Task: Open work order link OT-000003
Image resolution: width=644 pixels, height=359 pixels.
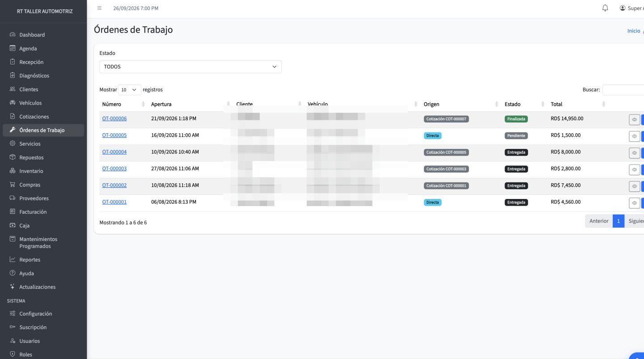Action: point(114,169)
